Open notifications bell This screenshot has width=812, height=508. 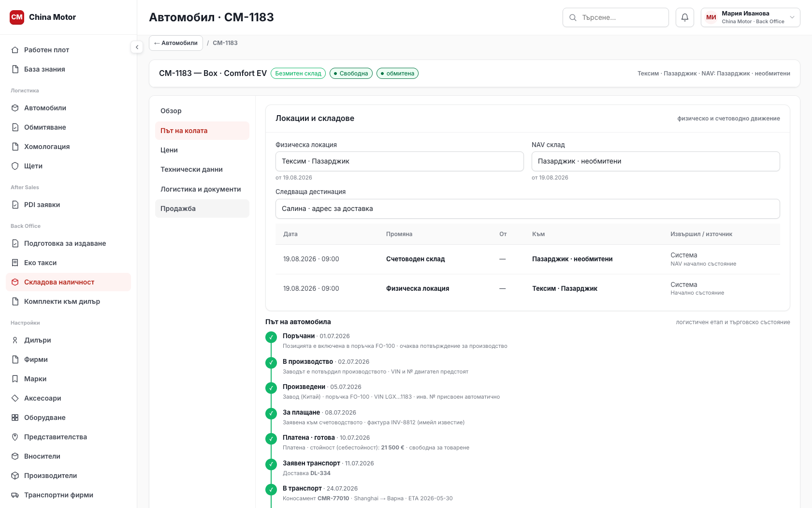pos(685,17)
